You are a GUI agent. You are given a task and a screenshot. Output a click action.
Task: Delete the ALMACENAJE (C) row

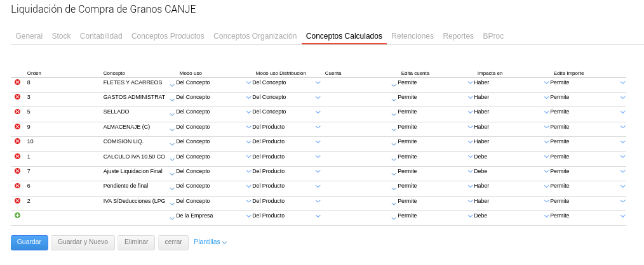tap(17, 127)
